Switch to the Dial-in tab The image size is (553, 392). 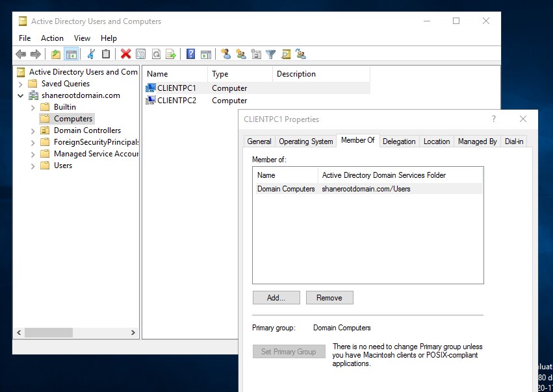[514, 141]
